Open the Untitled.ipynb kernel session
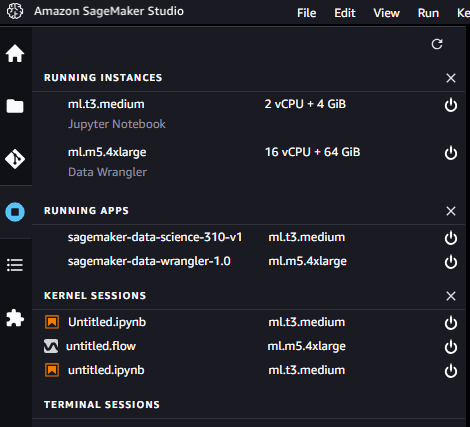The width and height of the screenshot is (470, 427). coord(107,322)
